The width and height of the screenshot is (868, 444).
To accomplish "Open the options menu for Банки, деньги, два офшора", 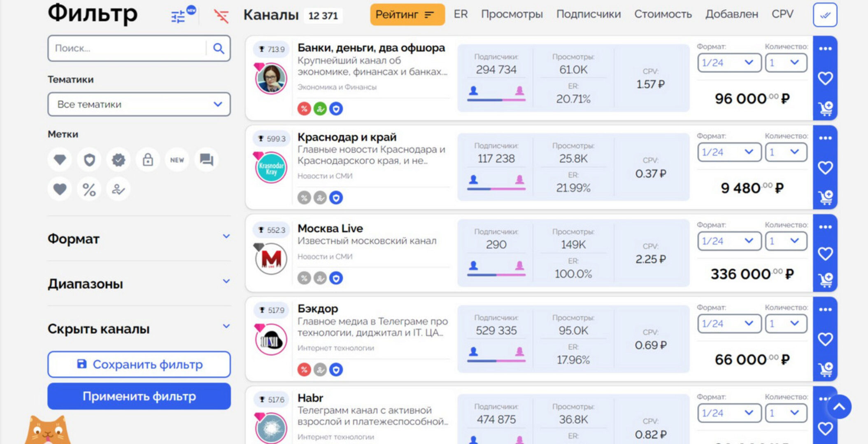I will [x=825, y=49].
